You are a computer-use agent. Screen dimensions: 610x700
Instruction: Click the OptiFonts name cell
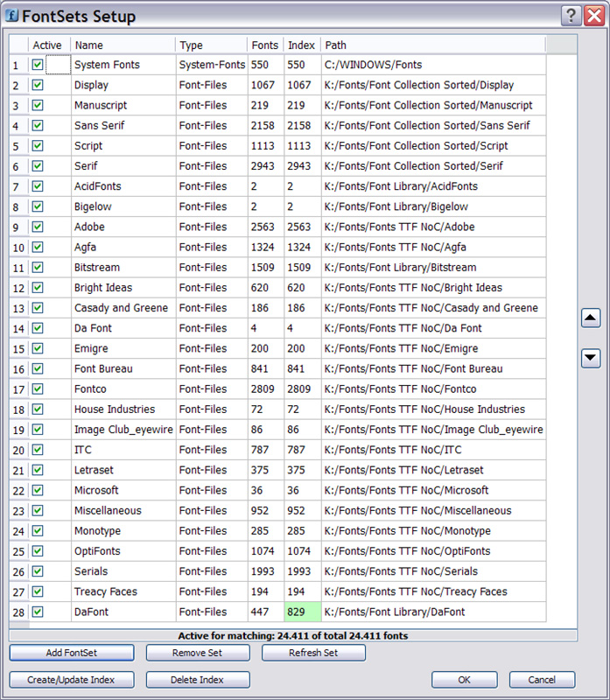pyautogui.click(x=123, y=551)
